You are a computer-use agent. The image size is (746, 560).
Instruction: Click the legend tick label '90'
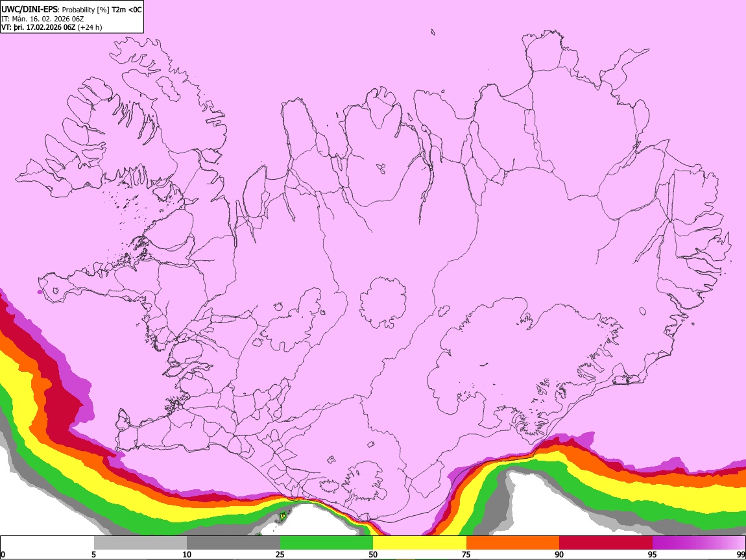tap(559, 555)
